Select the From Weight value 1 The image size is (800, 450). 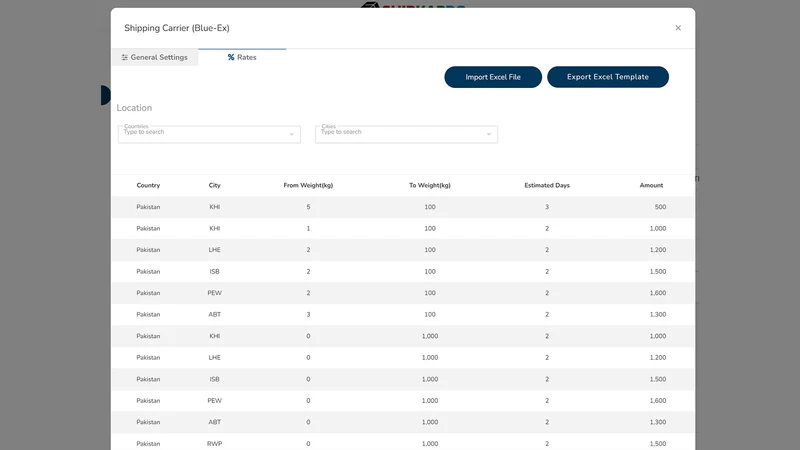pos(308,229)
